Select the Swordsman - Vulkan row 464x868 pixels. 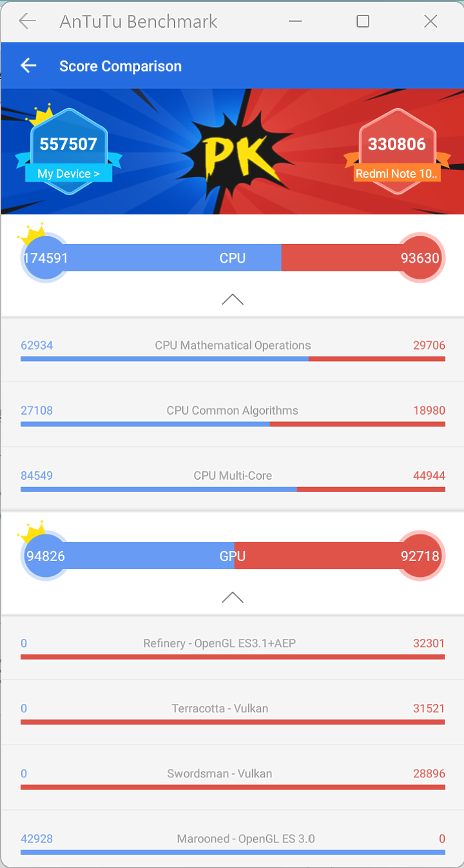point(233,777)
